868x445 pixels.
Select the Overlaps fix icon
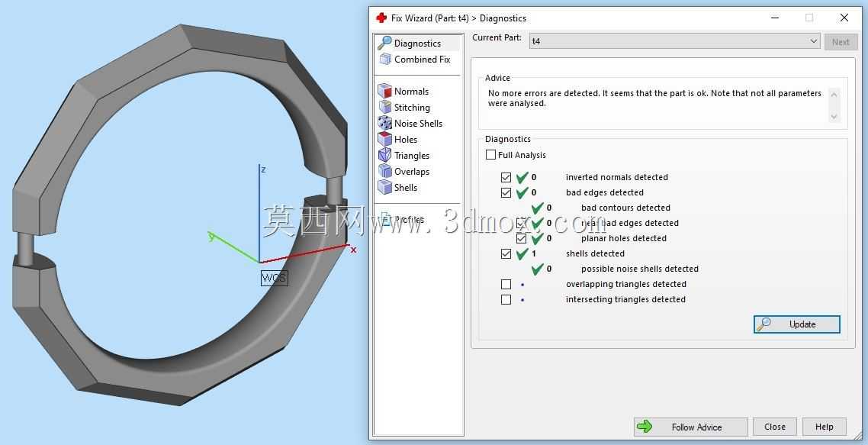[x=384, y=171]
